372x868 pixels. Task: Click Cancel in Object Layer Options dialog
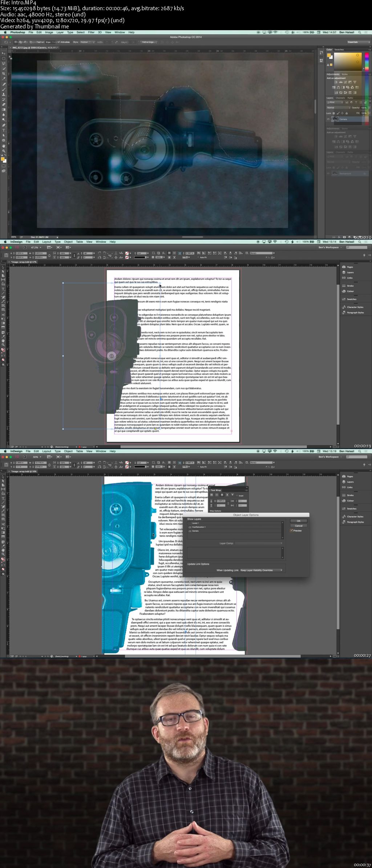pyautogui.click(x=299, y=526)
